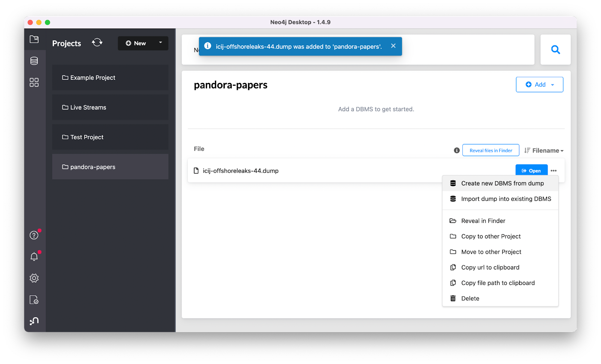Choose Copy url to clipboard
The height and width of the screenshot is (364, 601).
click(x=500, y=268)
